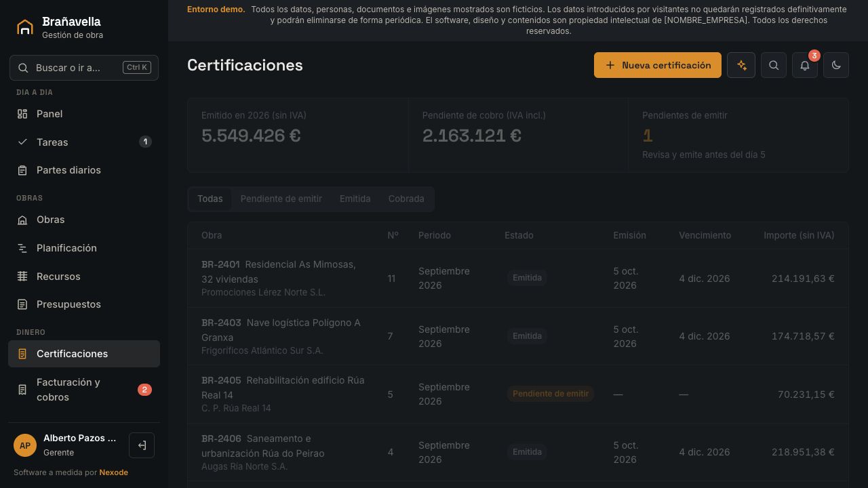Click the Partes diarios clipboard icon

pyautogui.click(x=22, y=170)
